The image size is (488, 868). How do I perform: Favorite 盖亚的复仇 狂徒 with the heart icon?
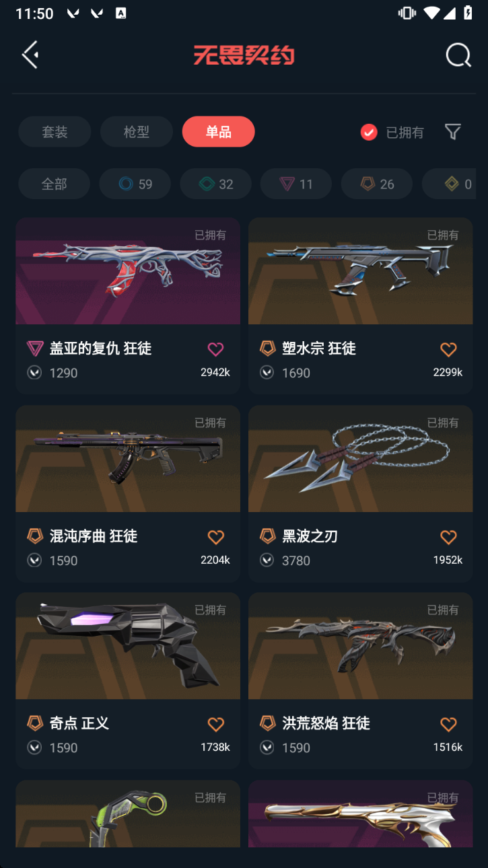pos(215,349)
